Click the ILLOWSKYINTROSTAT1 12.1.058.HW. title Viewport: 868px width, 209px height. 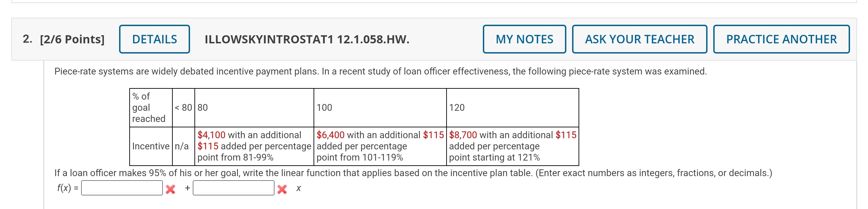[x=306, y=39]
